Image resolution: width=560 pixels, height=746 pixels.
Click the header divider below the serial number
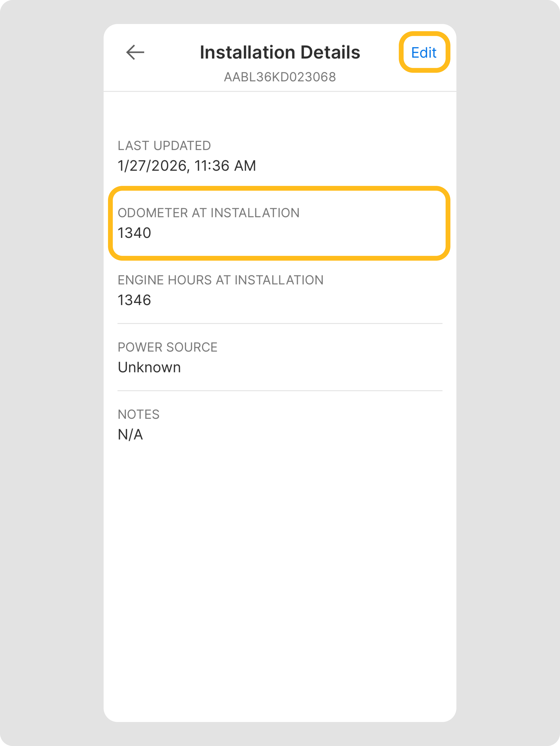280,91
